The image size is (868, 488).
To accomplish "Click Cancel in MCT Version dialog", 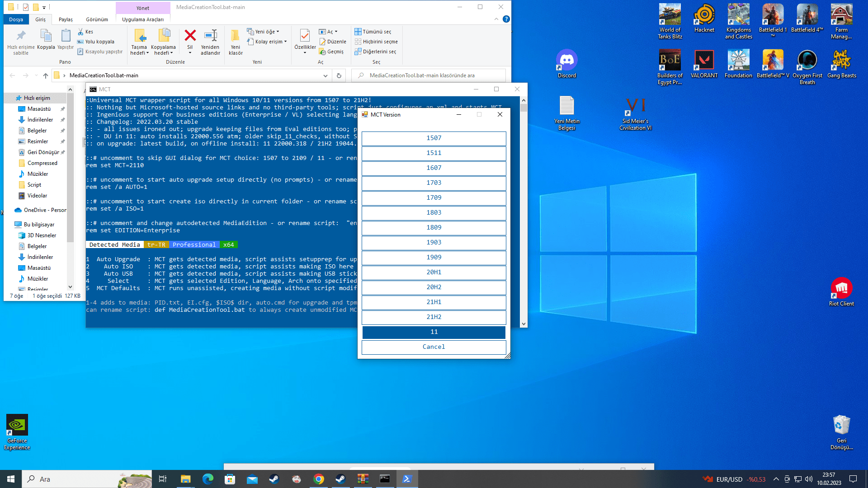I will (x=434, y=347).
